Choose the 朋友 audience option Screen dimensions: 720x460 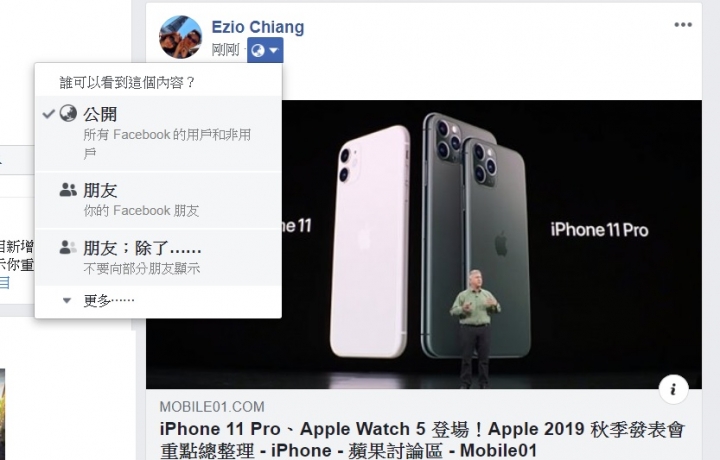pos(158,200)
